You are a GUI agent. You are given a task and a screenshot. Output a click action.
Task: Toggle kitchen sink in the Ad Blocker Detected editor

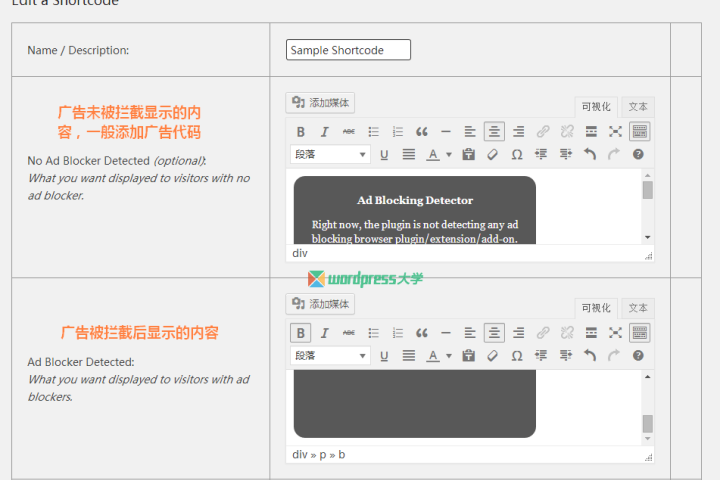point(640,333)
